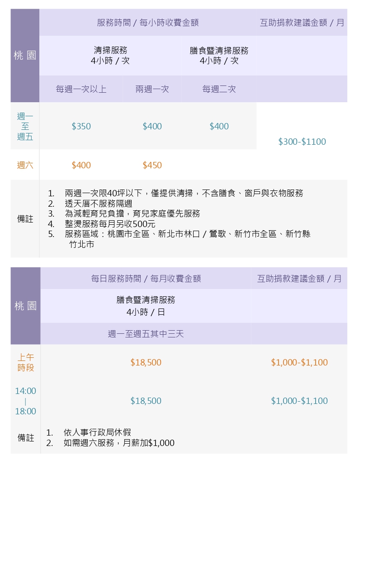Select the 週一至週五其中三天 subheader
The height and width of the screenshot is (588, 374).
[146, 334]
